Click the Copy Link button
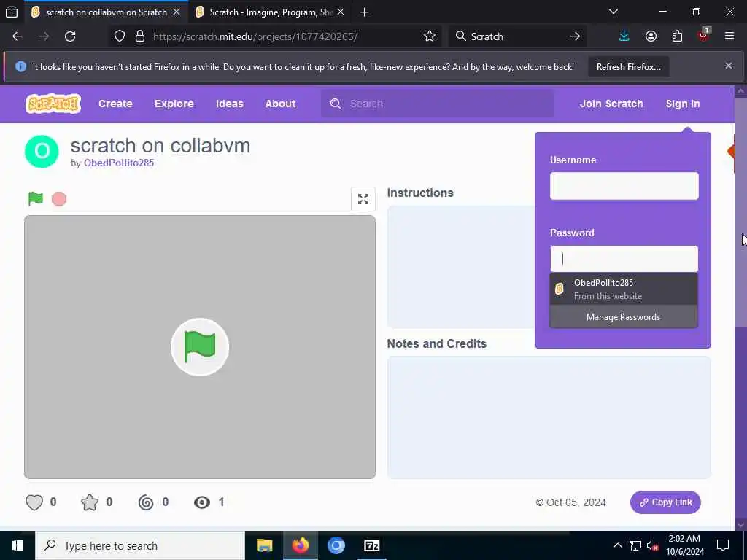The width and height of the screenshot is (747, 560). click(x=665, y=502)
